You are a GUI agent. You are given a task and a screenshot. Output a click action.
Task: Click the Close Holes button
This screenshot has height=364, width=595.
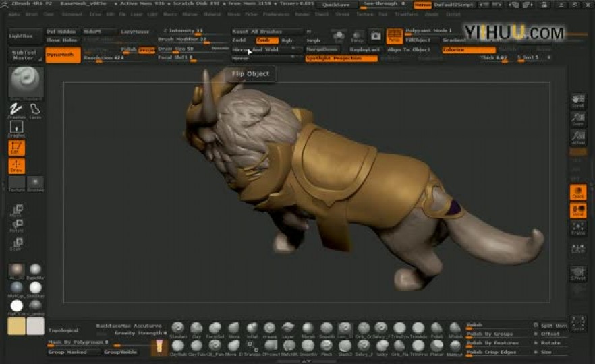[62, 40]
